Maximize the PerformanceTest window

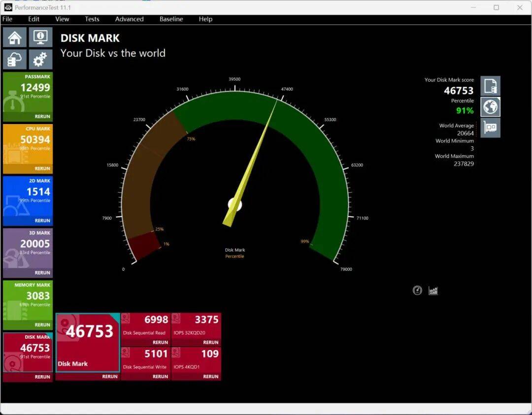pos(497,7)
